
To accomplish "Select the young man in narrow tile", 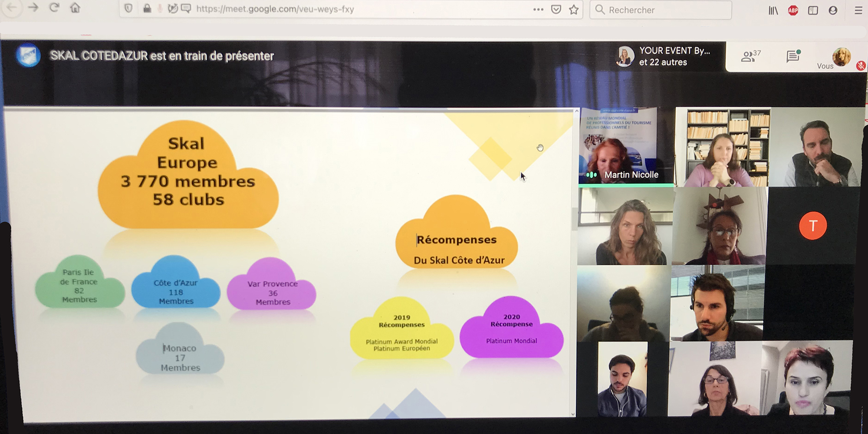I will point(623,379).
